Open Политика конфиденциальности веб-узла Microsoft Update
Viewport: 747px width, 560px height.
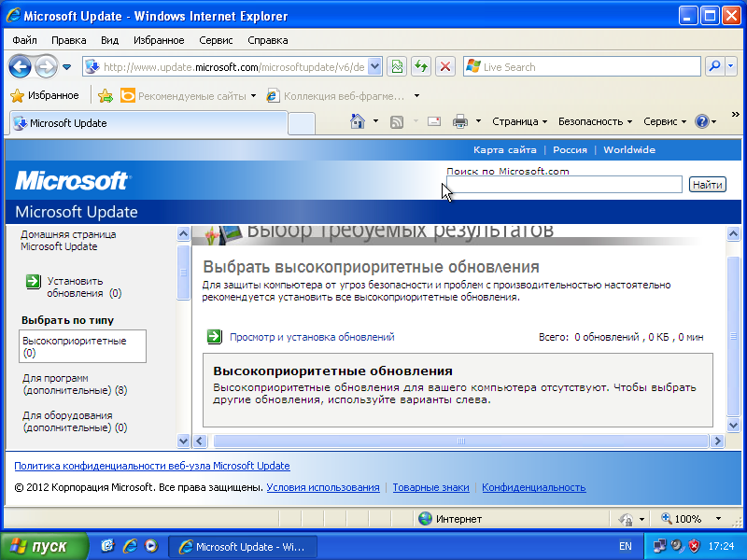(x=152, y=466)
